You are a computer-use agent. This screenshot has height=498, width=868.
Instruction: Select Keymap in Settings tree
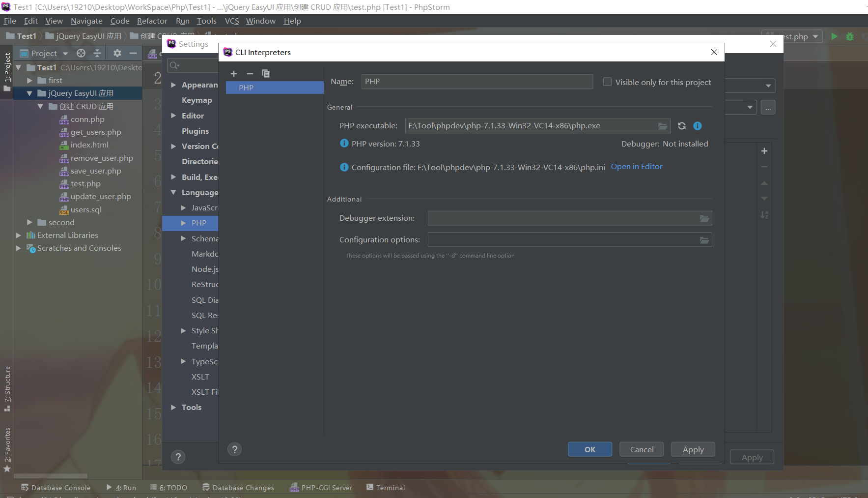197,100
